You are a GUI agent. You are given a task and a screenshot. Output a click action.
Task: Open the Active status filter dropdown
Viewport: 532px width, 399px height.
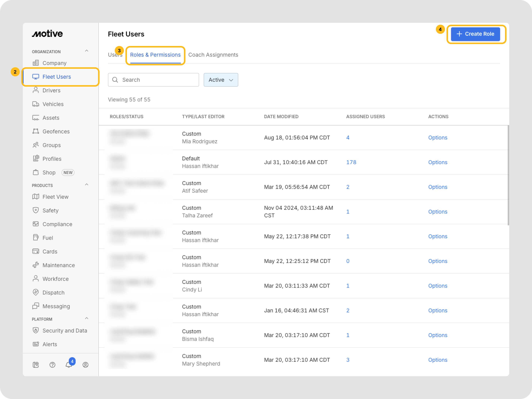(221, 80)
